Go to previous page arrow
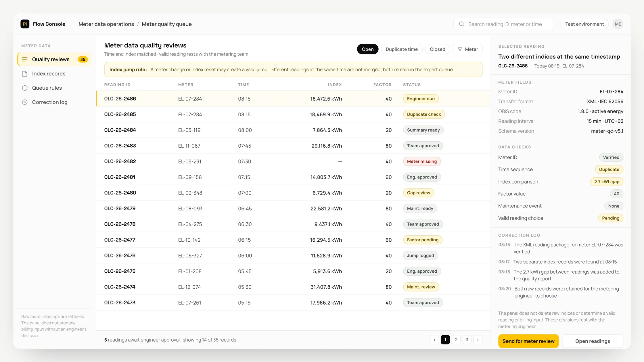644x362 pixels. tap(434, 340)
